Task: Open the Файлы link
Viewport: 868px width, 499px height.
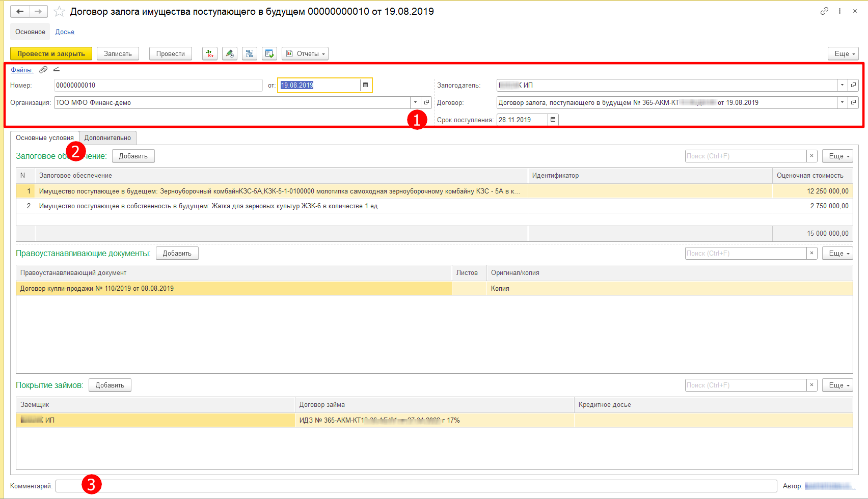Action: coord(22,70)
